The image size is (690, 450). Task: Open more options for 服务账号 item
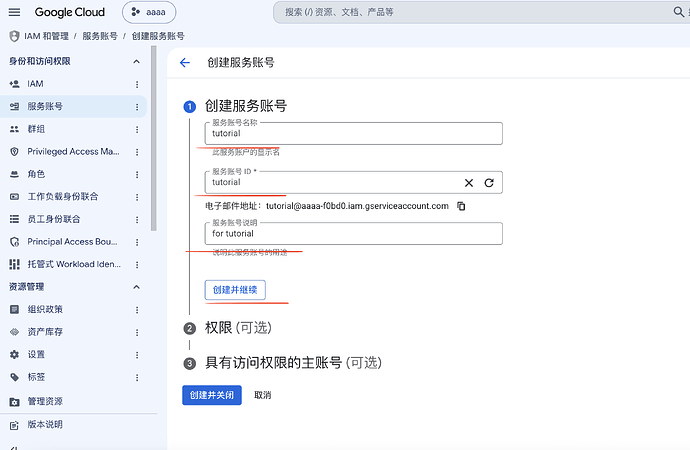point(137,107)
